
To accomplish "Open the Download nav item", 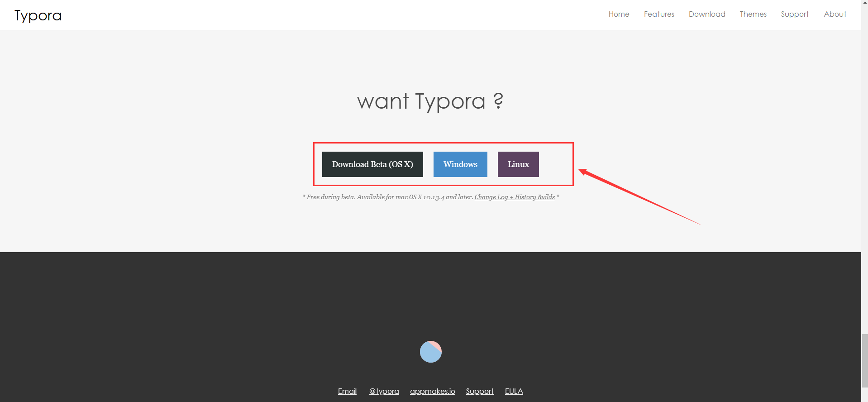I will click(x=707, y=14).
